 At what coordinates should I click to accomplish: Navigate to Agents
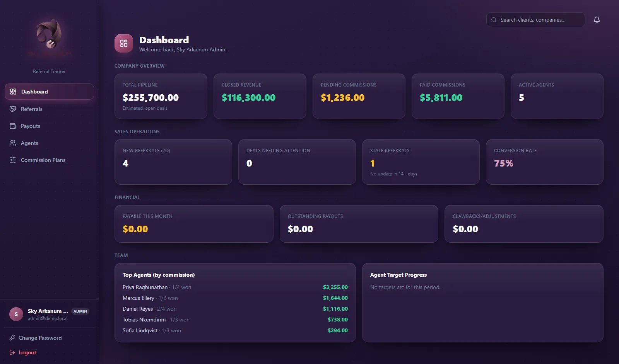pos(49,143)
